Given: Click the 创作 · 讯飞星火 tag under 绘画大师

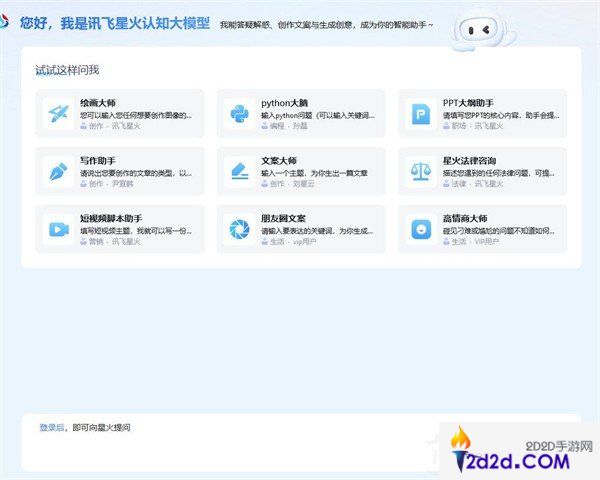Looking at the screenshot, I should pos(110,126).
